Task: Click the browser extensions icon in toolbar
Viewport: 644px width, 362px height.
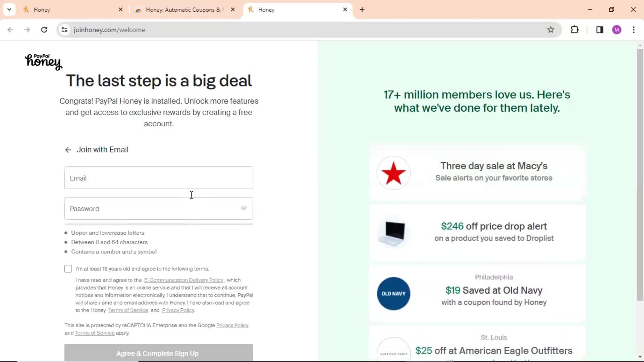Action: 575,29
